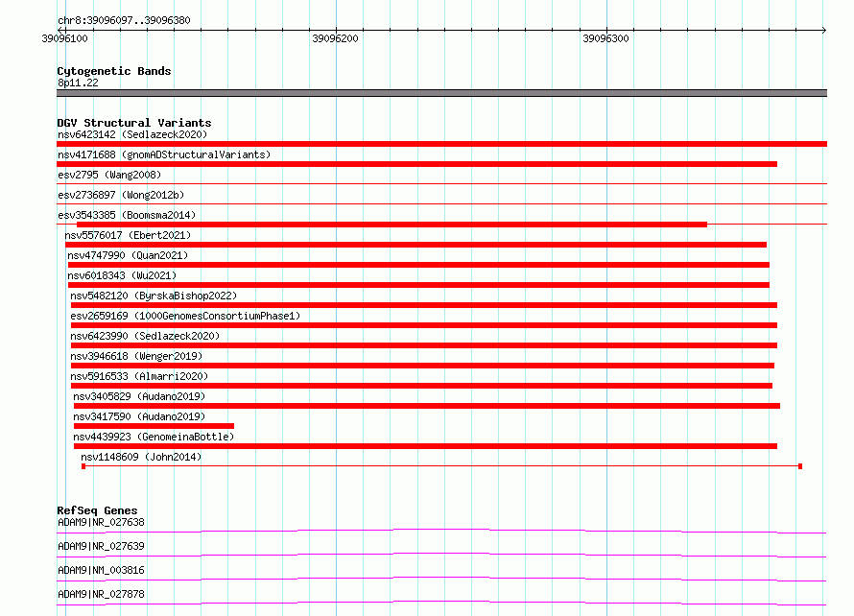Open nsv3405829 (Audano2019) variant label
The image size is (854, 616).
point(139,396)
